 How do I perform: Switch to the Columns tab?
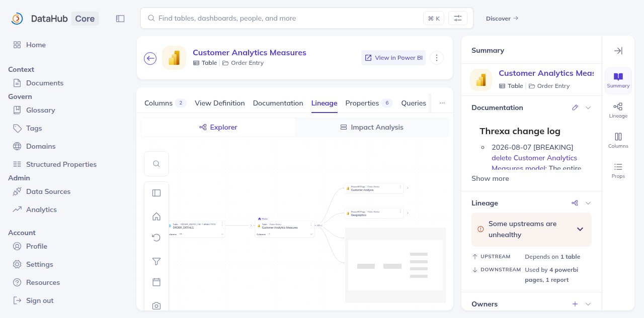tap(166, 103)
